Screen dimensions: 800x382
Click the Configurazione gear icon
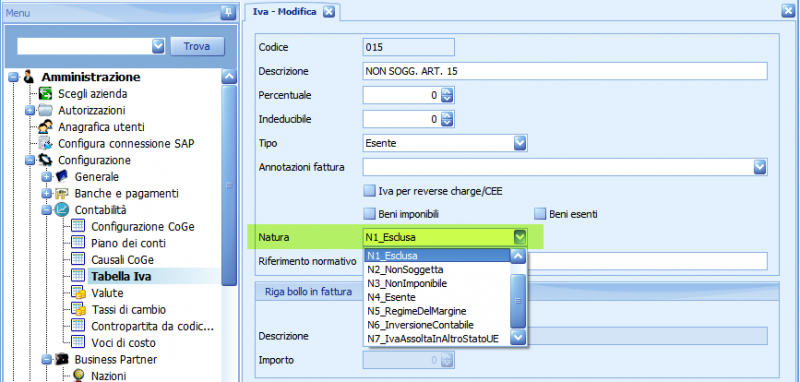(x=45, y=160)
